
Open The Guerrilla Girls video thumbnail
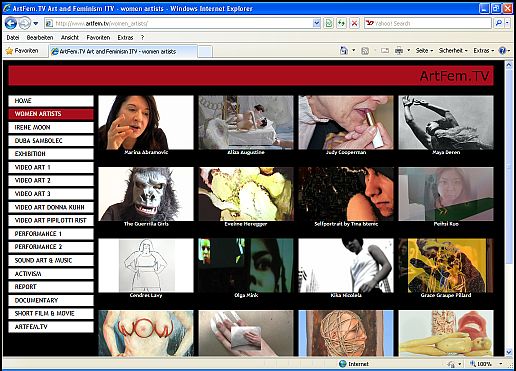point(146,194)
